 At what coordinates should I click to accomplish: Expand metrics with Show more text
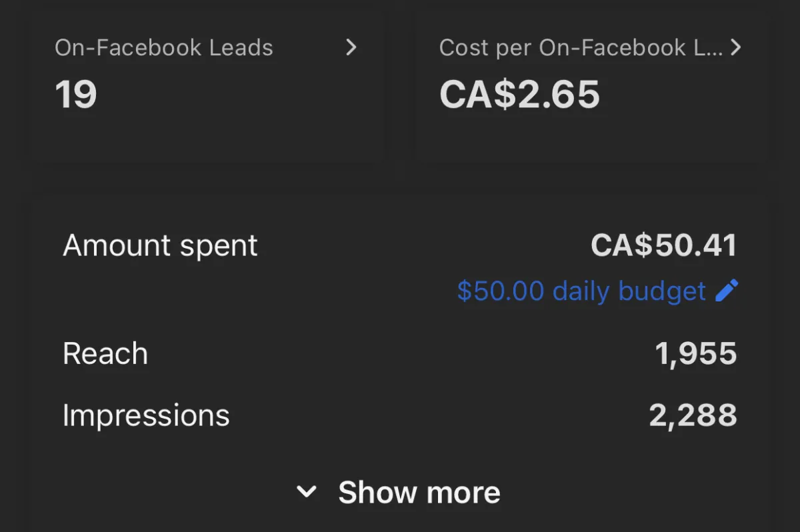(x=419, y=493)
